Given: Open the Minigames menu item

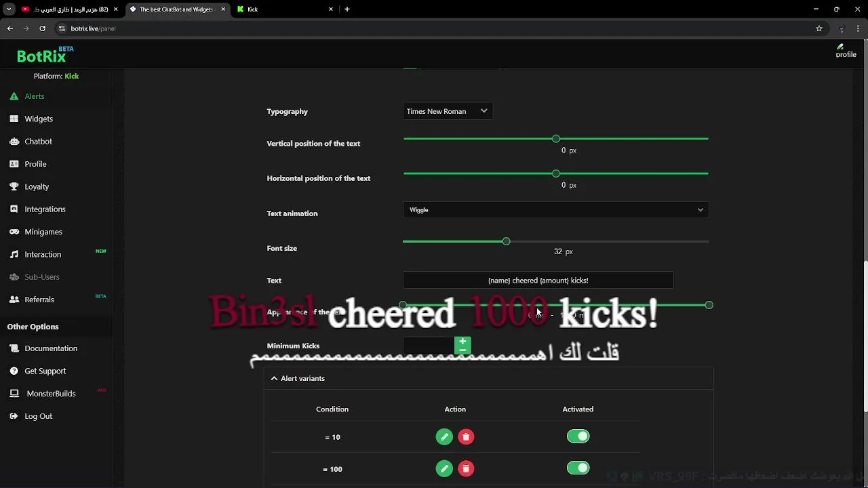Looking at the screenshot, I should [43, 232].
